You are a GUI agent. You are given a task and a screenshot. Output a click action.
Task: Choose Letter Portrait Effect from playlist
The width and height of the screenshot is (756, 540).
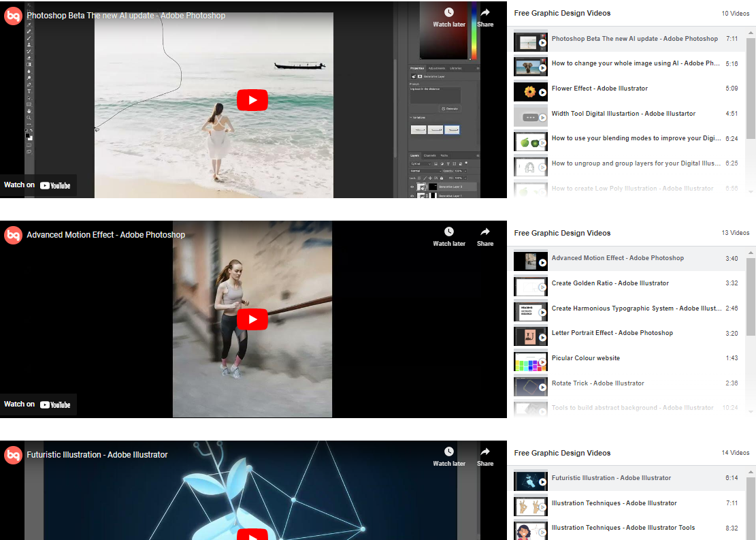click(612, 333)
